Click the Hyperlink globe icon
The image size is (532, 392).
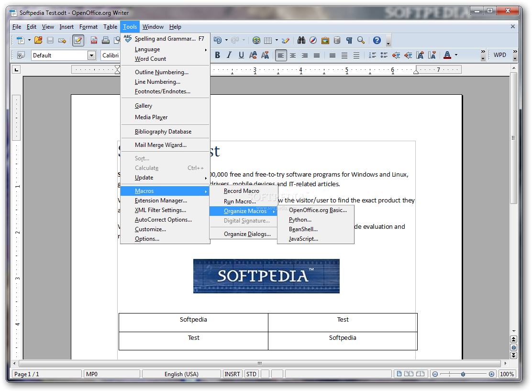256,40
